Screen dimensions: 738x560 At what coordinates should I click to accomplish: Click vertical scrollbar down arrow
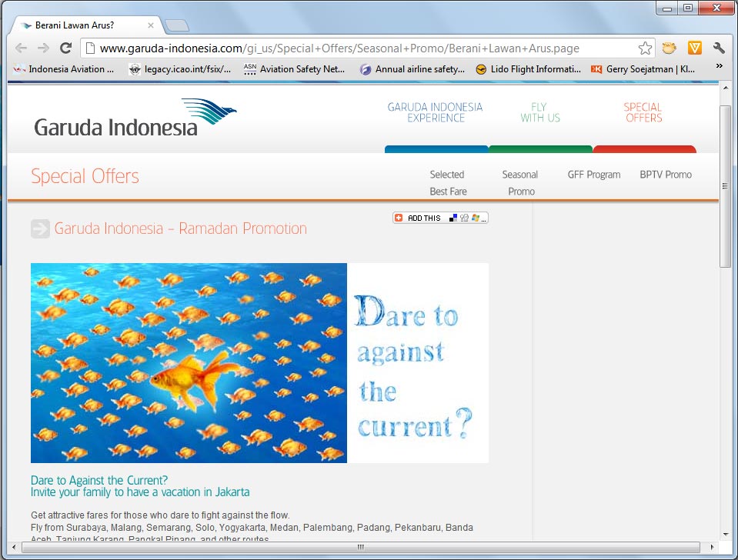(725, 534)
